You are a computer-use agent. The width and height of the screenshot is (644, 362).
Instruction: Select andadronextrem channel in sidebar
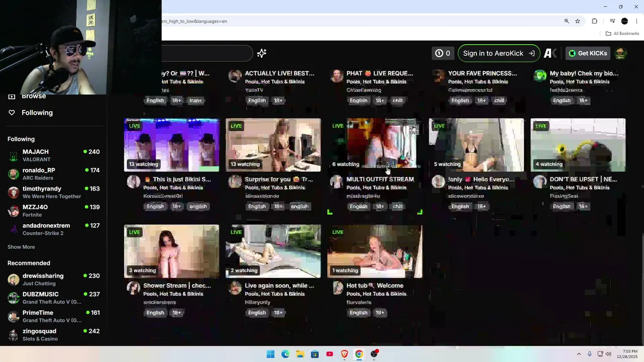[x=53, y=229]
